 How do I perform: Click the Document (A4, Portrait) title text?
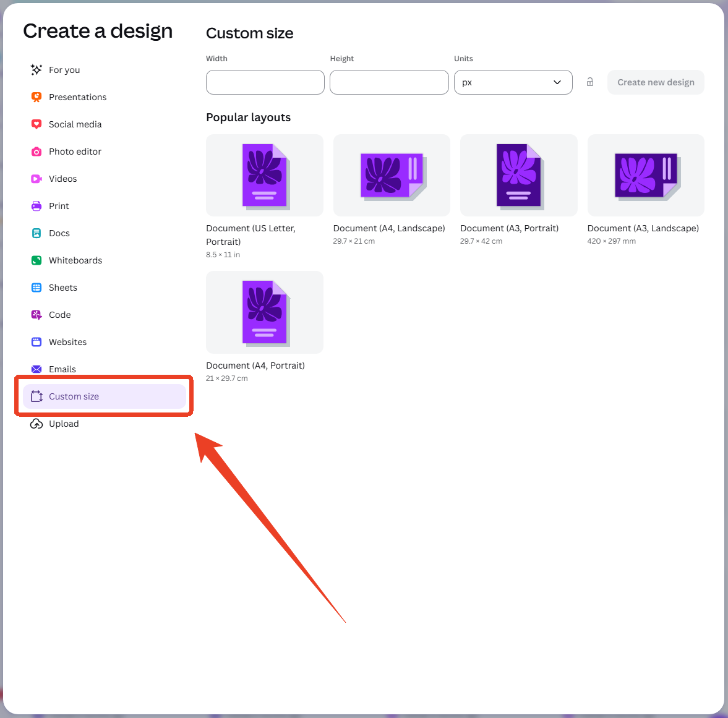pyautogui.click(x=255, y=365)
